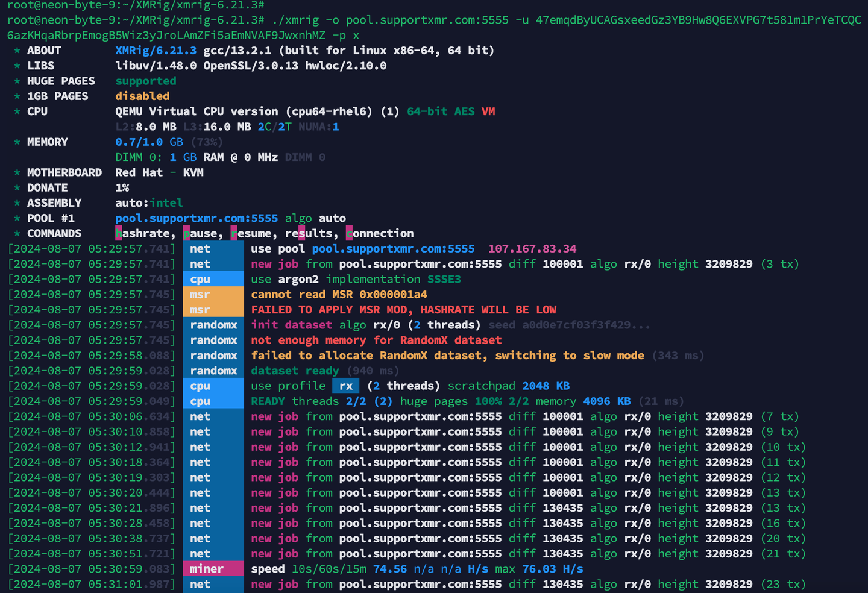Image resolution: width=868 pixels, height=593 pixels.
Task: Toggle the 'h' hashrate command shortcut
Action: pyautogui.click(x=119, y=233)
